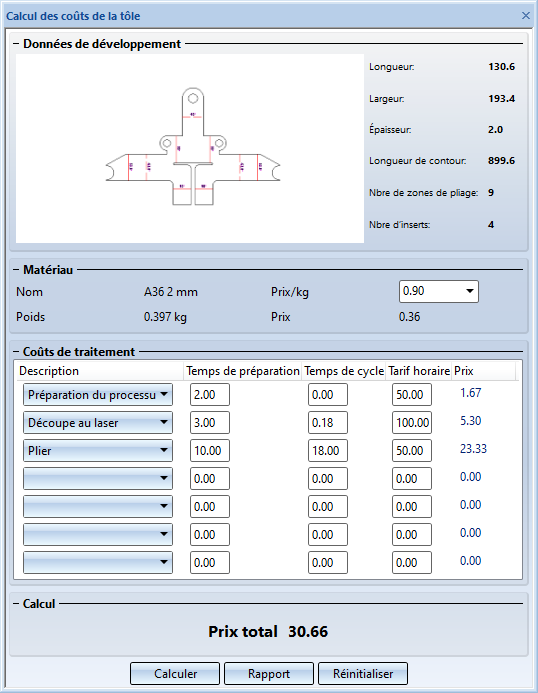Select the Plier hourly rate 50.00 field
Image resolution: width=538 pixels, height=693 pixels.
point(412,450)
